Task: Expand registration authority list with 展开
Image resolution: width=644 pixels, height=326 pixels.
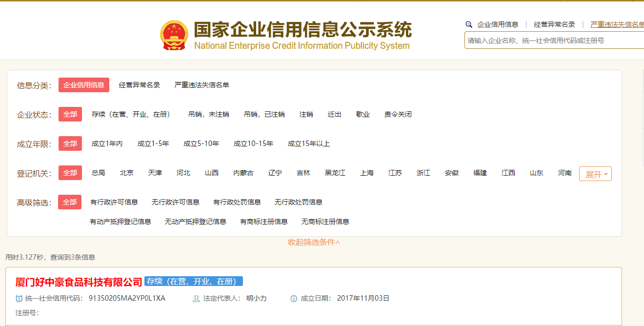Action: pyautogui.click(x=595, y=174)
